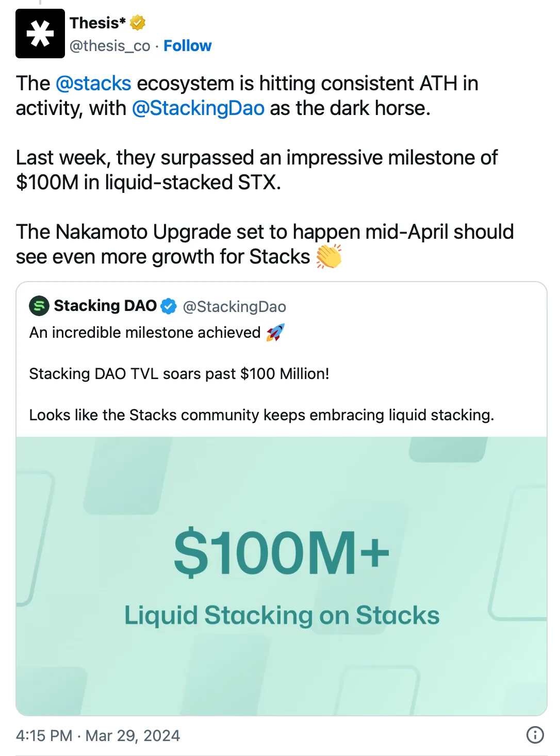Click the Nakamoto Upgrade paragraph
The width and height of the screenshot is (560, 756).
click(265, 244)
